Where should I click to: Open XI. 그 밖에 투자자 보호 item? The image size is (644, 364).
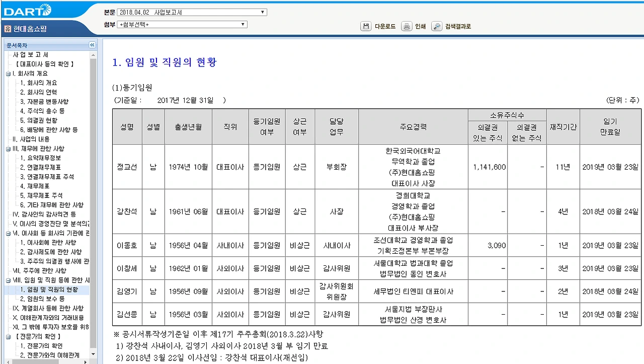(51, 327)
